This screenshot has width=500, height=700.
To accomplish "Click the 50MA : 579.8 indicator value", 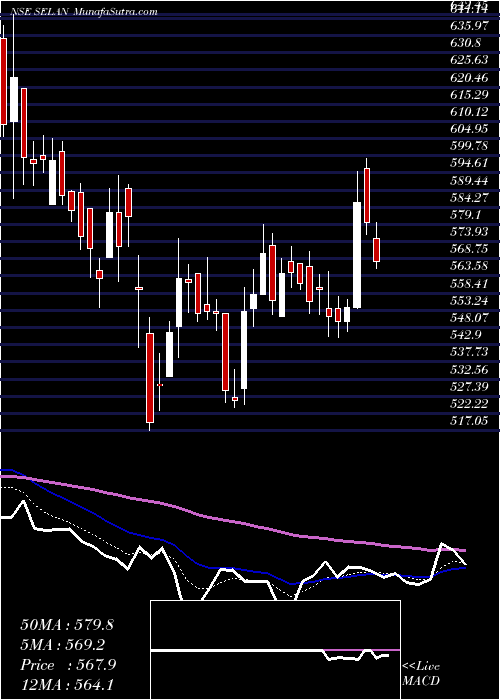I will click(67, 625).
